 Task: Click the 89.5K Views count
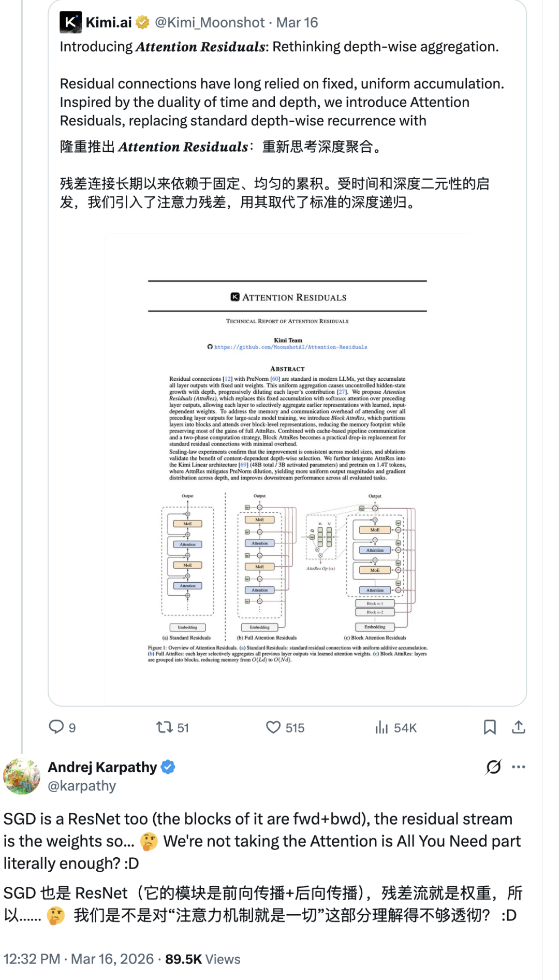point(203,959)
